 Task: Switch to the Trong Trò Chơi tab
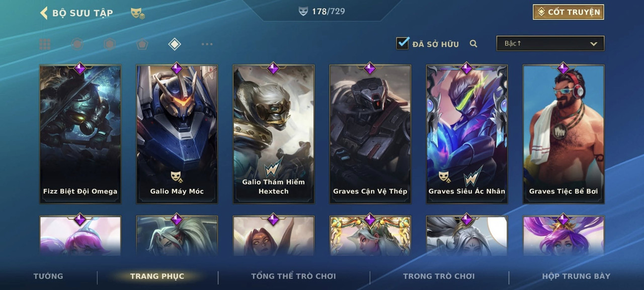439,276
